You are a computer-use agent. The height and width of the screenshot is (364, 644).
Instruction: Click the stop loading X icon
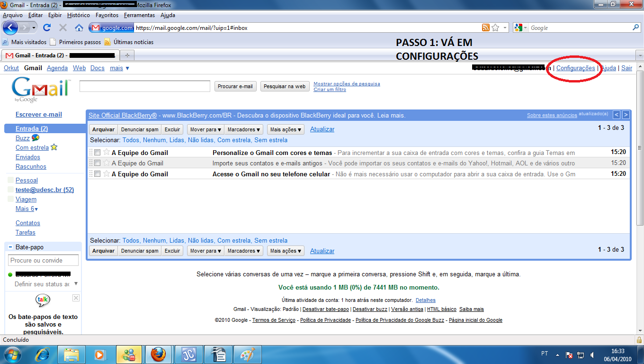pos(63,27)
